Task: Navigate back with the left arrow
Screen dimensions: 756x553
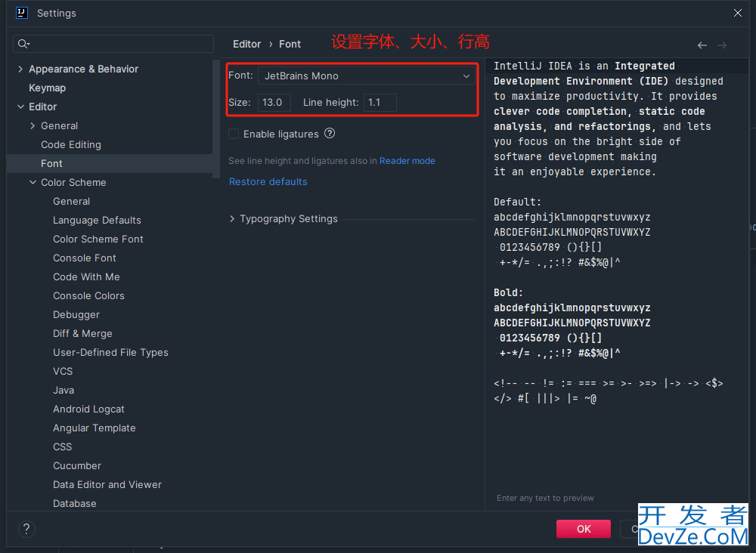Action: (x=702, y=45)
